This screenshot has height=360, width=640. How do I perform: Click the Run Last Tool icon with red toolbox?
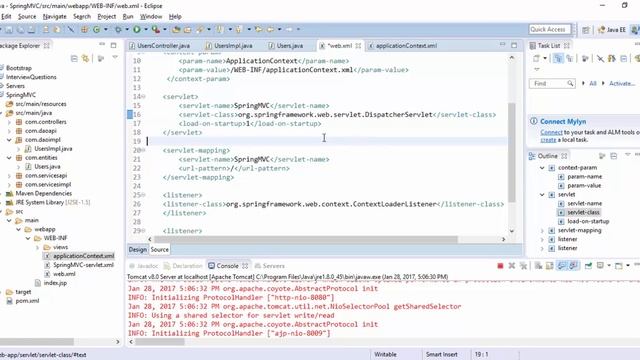click(156, 29)
